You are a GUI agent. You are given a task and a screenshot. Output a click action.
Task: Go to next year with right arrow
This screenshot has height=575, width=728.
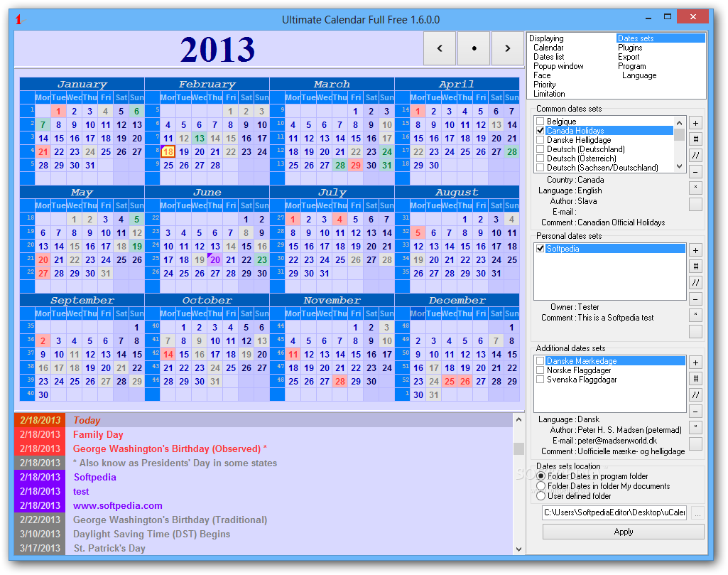coord(507,48)
